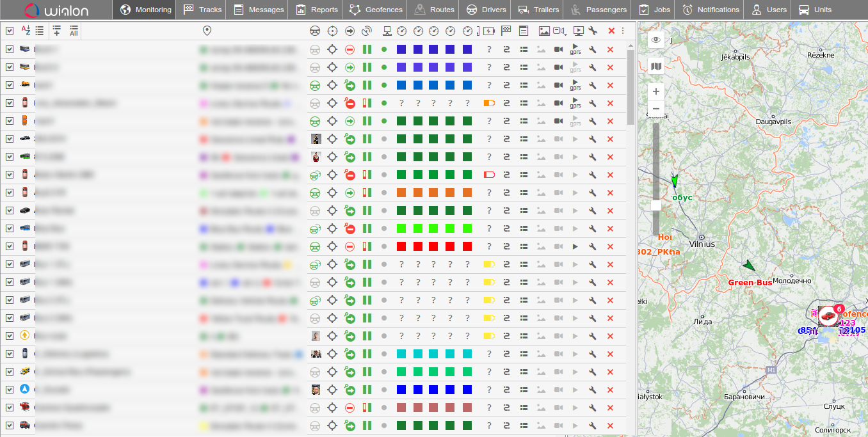Click the battery charge column header icon
The height and width of the screenshot is (437, 868).
489,30
